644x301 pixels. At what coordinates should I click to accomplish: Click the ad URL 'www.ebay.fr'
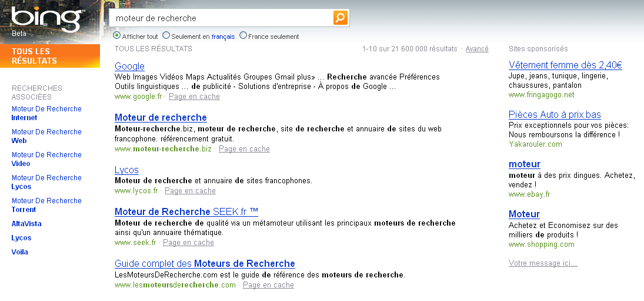(x=529, y=194)
